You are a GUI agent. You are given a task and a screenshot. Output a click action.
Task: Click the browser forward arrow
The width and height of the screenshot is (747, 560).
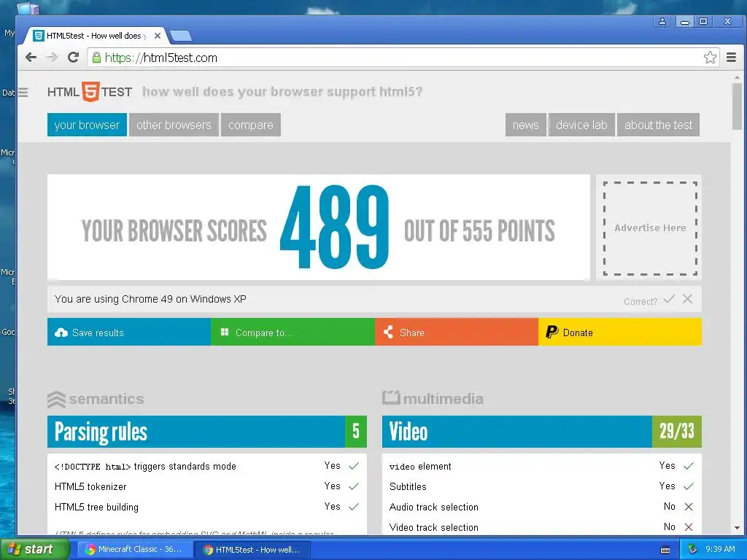(52, 58)
